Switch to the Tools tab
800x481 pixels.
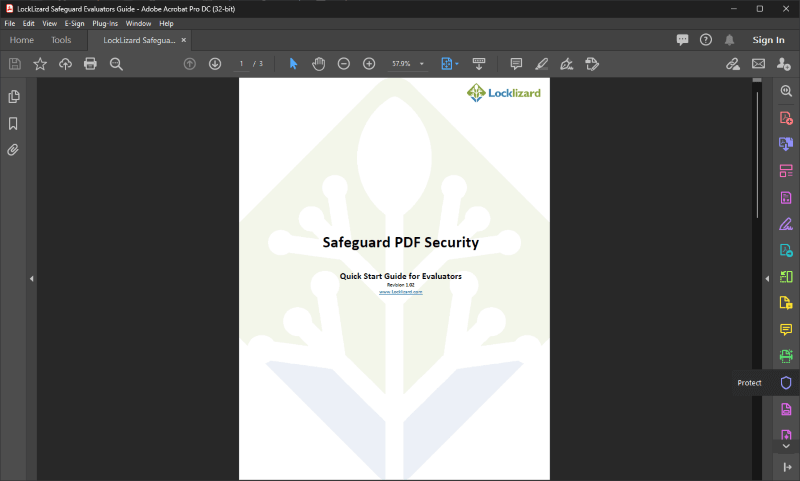click(61, 40)
